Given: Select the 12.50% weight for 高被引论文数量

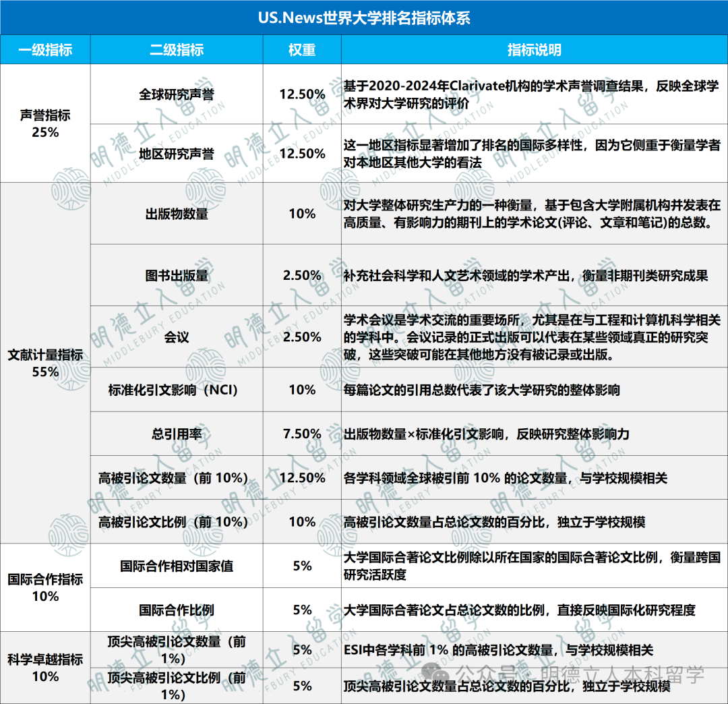Looking at the screenshot, I should (302, 478).
